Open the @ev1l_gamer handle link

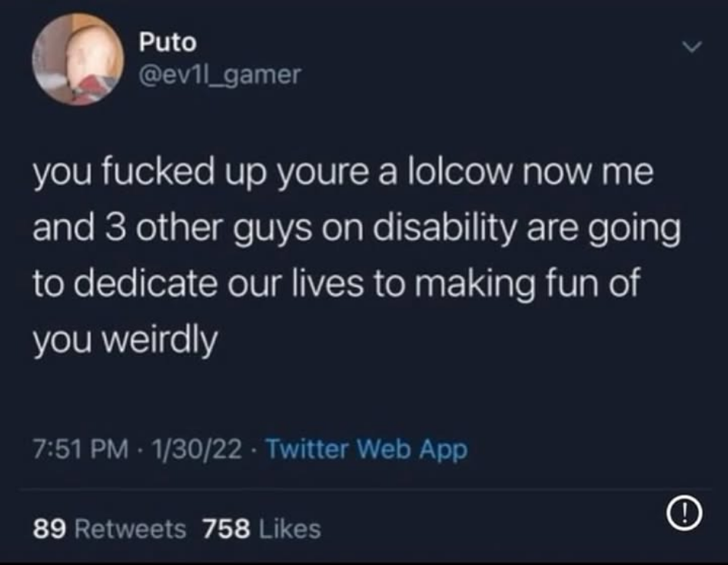point(220,75)
